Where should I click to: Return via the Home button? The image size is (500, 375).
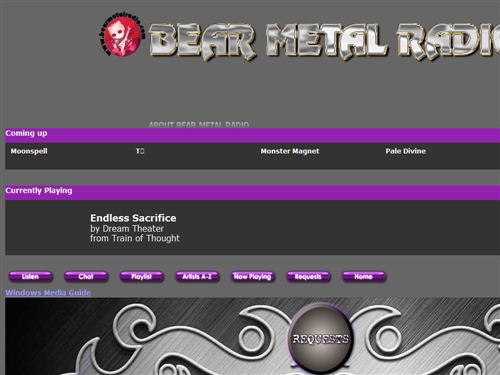(x=364, y=277)
